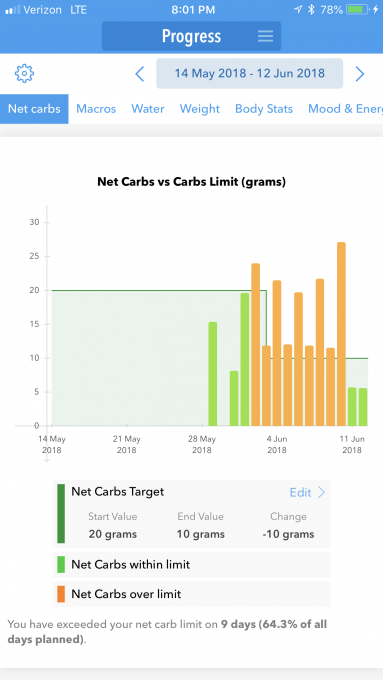
Task: Open the 14 May 2018 - 12 Jun 2018 date picker
Action: 249,73
